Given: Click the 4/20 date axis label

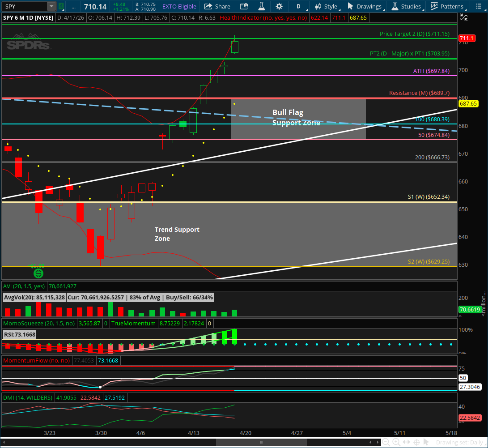Looking at the screenshot, I should point(245,433).
